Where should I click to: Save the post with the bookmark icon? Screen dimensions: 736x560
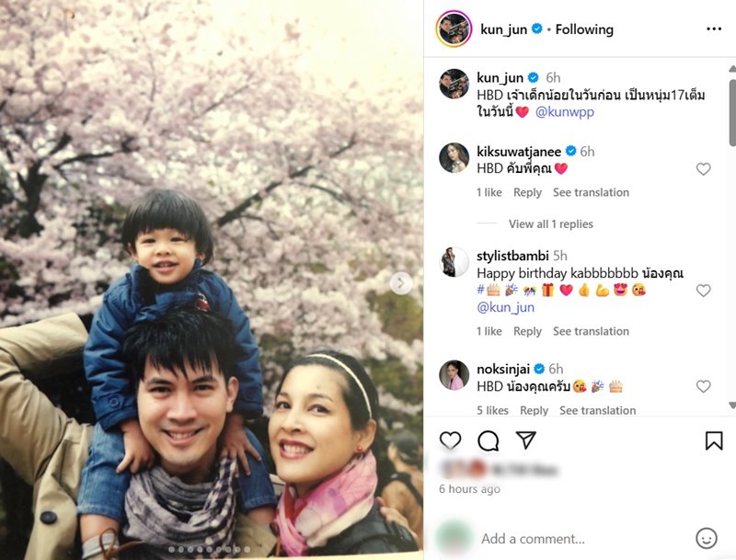pyautogui.click(x=714, y=440)
